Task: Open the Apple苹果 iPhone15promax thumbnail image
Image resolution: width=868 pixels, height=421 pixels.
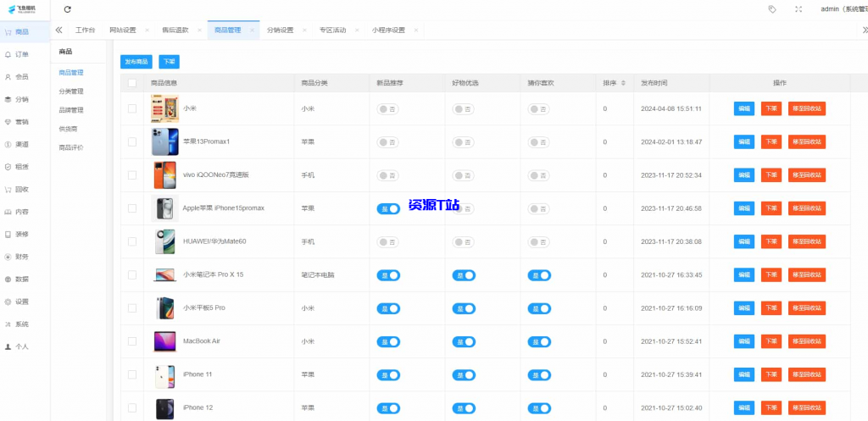Action: [165, 208]
